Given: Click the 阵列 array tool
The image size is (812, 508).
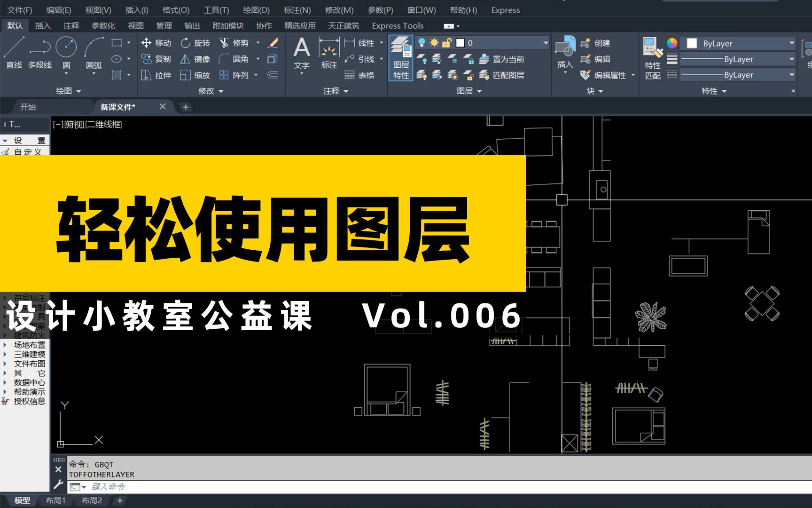Looking at the screenshot, I should pyautogui.click(x=234, y=75).
